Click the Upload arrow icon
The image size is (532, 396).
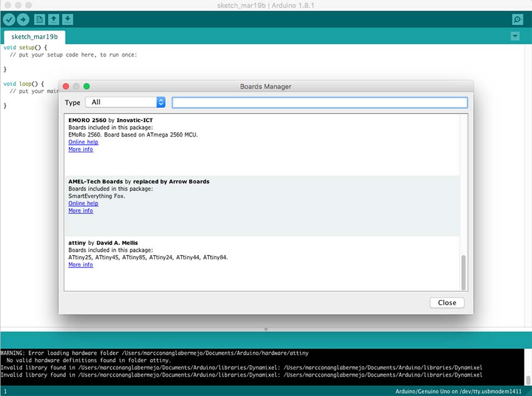[x=23, y=19]
